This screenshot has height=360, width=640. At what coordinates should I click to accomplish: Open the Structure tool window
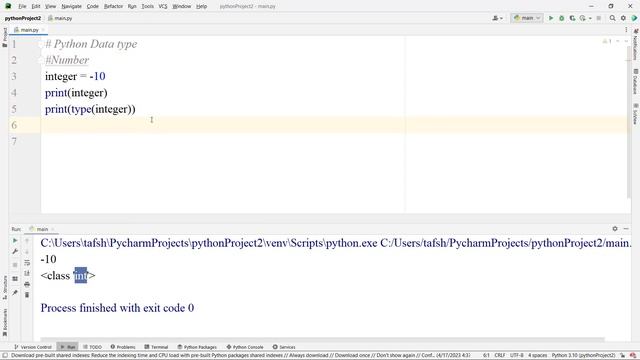[4, 288]
